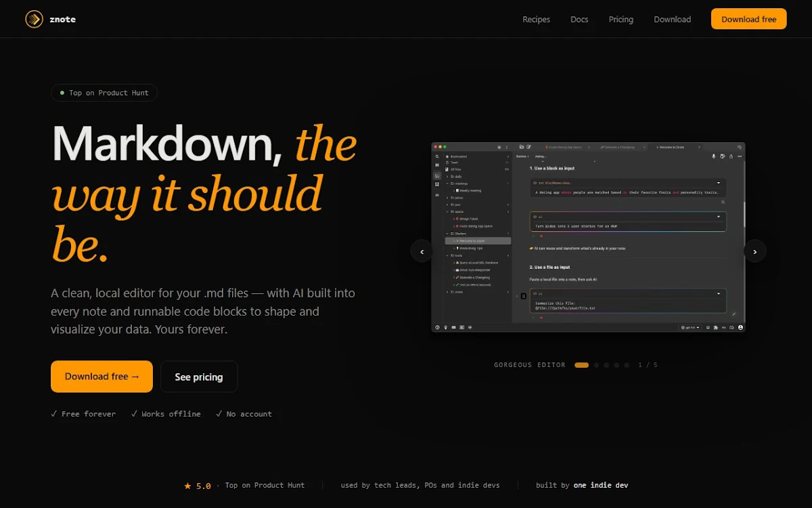The image size is (812, 508).
Task: Click the used by tech leads text
Action: click(420, 485)
